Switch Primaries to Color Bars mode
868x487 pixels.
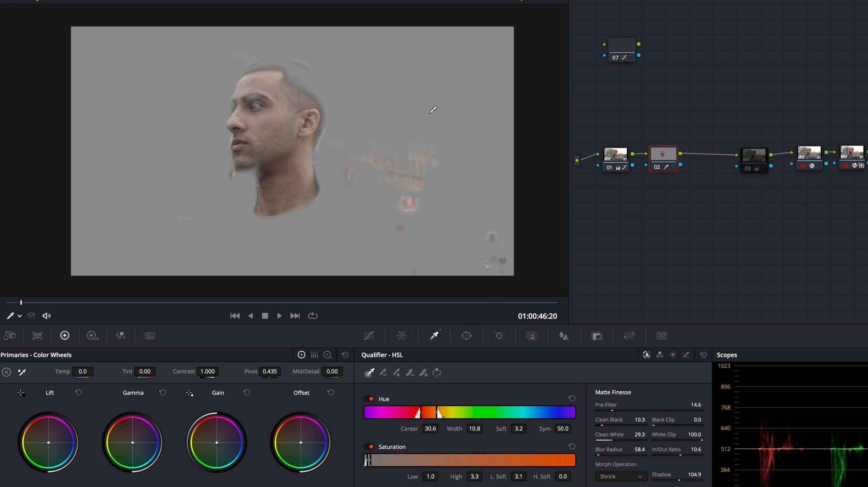click(314, 355)
